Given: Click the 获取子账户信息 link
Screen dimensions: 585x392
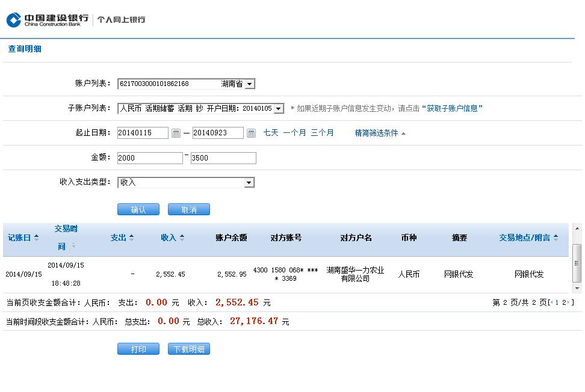Looking at the screenshot, I should tap(452, 108).
